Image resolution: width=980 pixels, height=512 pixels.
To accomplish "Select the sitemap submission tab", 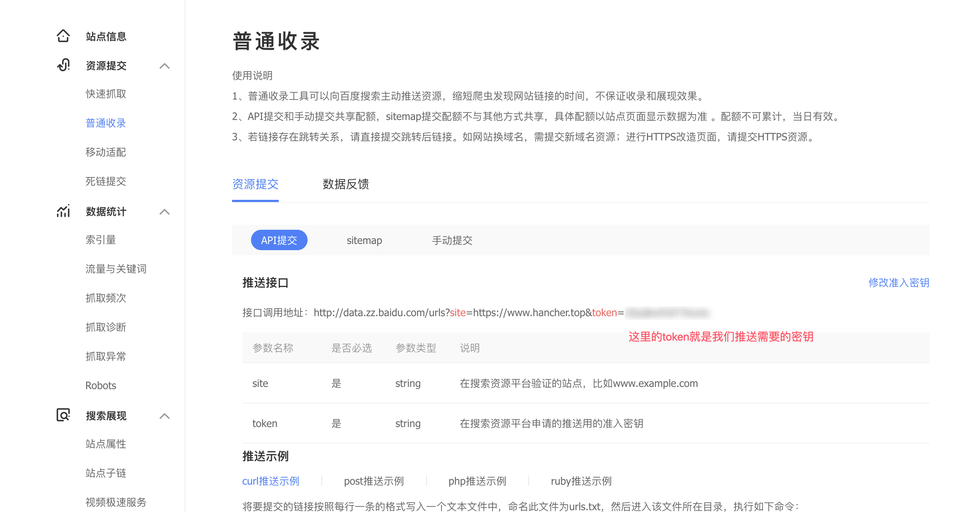I will pyautogui.click(x=364, y=240).
